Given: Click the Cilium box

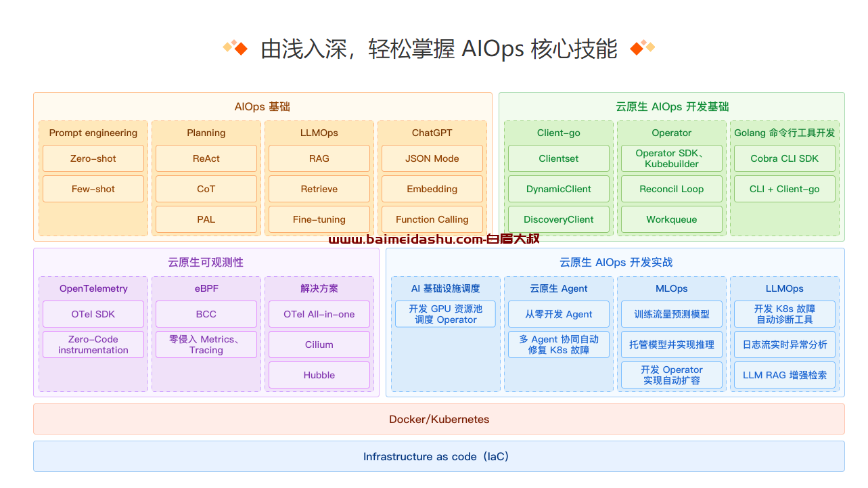Looking at the screenshot, I should pos(319,345).
